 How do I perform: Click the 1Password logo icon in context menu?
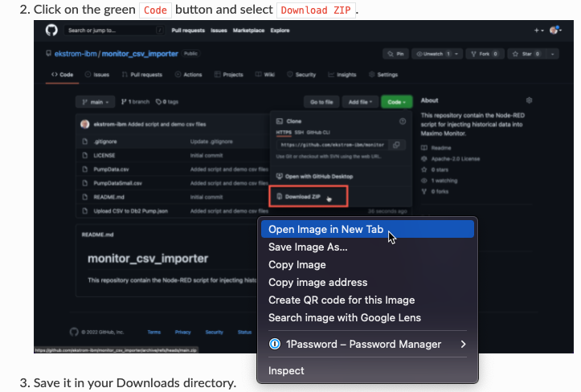coord(275,344)
